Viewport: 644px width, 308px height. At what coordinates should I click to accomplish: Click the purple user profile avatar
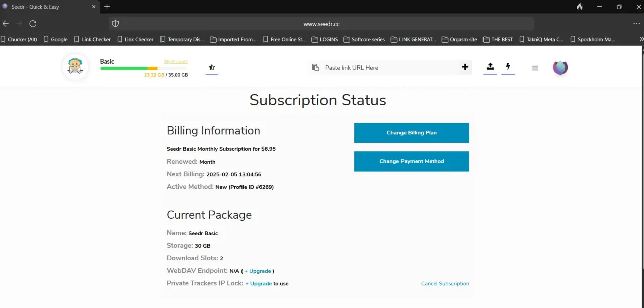point(560,67)
